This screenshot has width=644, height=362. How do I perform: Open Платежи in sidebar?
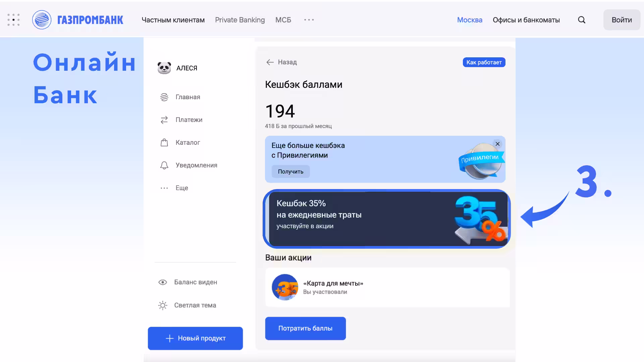point(189,120)
